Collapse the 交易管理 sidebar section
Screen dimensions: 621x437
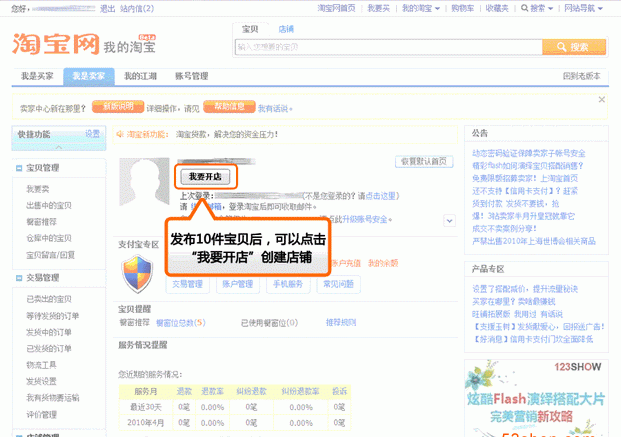pyautogui.click(x=19, y=278)
